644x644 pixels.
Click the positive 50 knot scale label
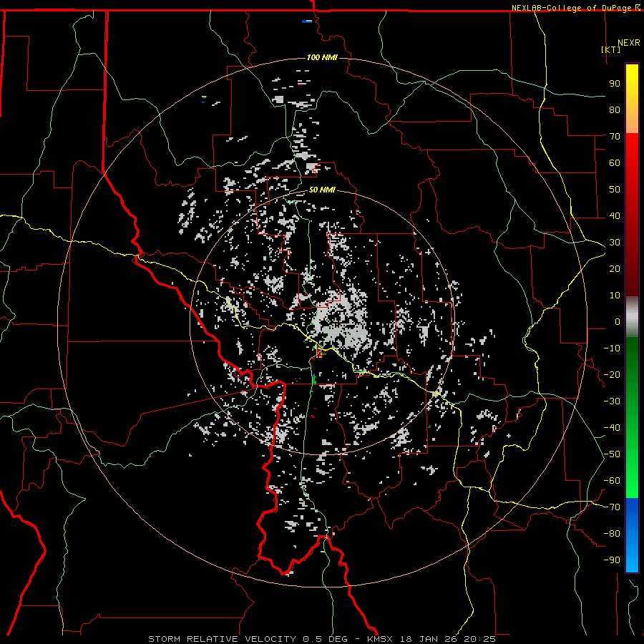pyautogui.click(x=615, y=190)
